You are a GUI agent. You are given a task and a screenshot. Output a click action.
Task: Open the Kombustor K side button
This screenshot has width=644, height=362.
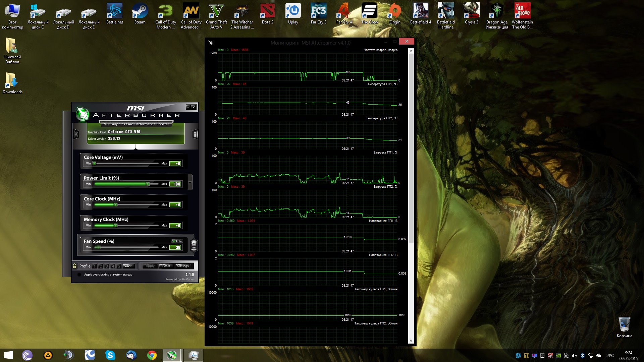click(x=76, y=134)
